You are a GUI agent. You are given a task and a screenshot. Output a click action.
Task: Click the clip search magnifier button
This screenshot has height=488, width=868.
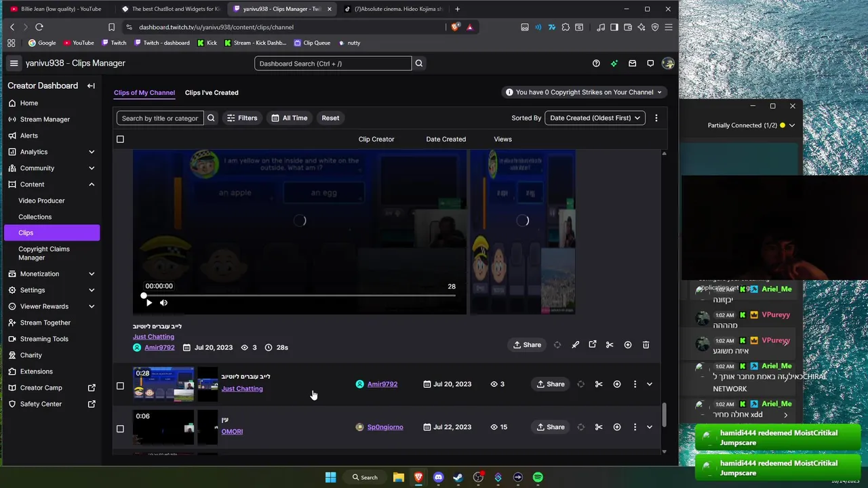point(211,118)
